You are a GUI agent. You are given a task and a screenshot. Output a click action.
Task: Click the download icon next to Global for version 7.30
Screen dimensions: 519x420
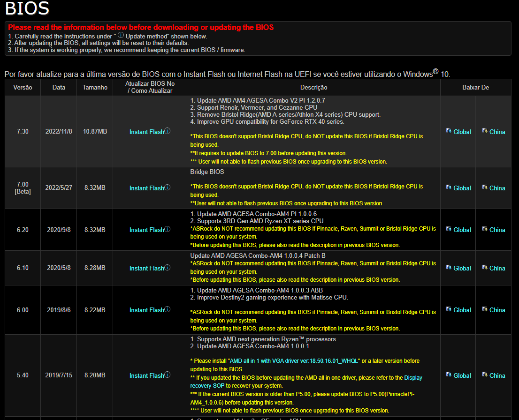449,131
